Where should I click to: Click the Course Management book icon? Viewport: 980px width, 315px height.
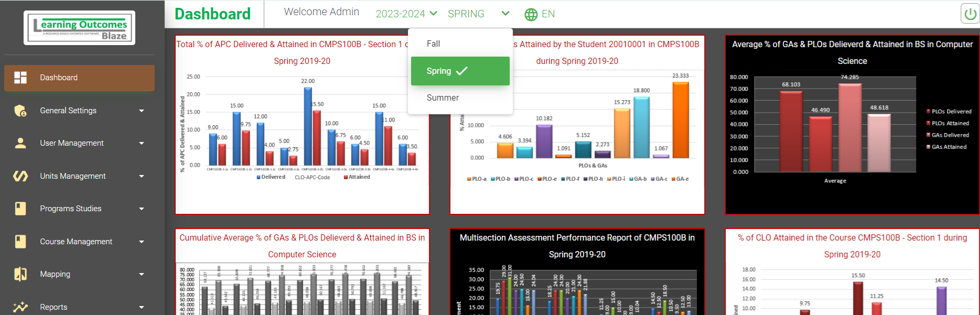20,242
